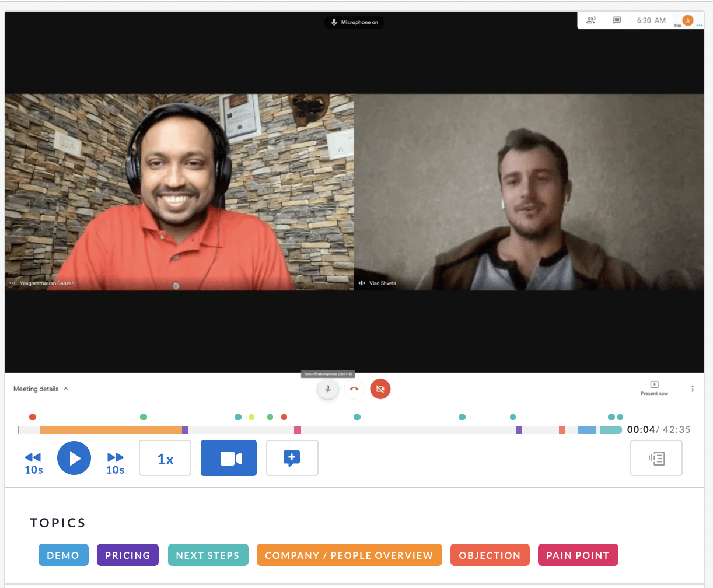Open Yaagneshwaran Ganesh's options menu

[12, 283]
